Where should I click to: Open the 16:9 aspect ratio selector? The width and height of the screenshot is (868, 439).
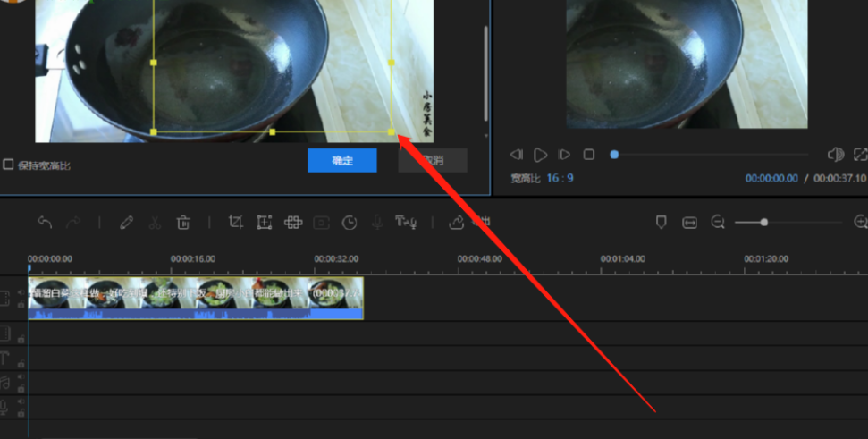pyautogui.click(x=560, y=178)
